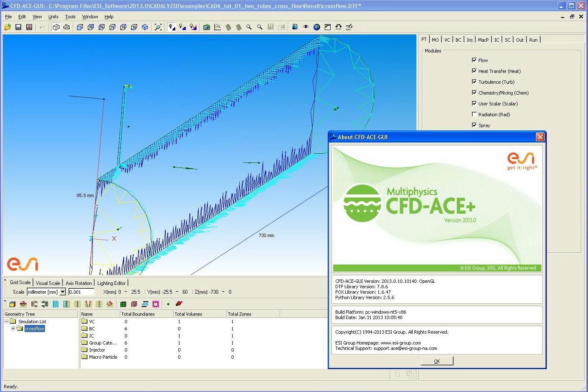Select the Macro Particle row
The width and height of the screenshot is (588, 392).
[x=99, y=357]
